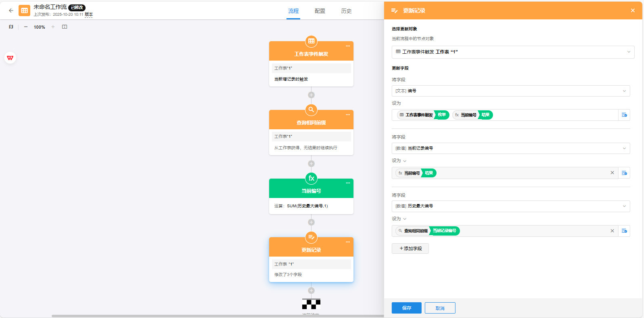
Task: Click the back arrow to exit workflow
Action: click(11, 11)
